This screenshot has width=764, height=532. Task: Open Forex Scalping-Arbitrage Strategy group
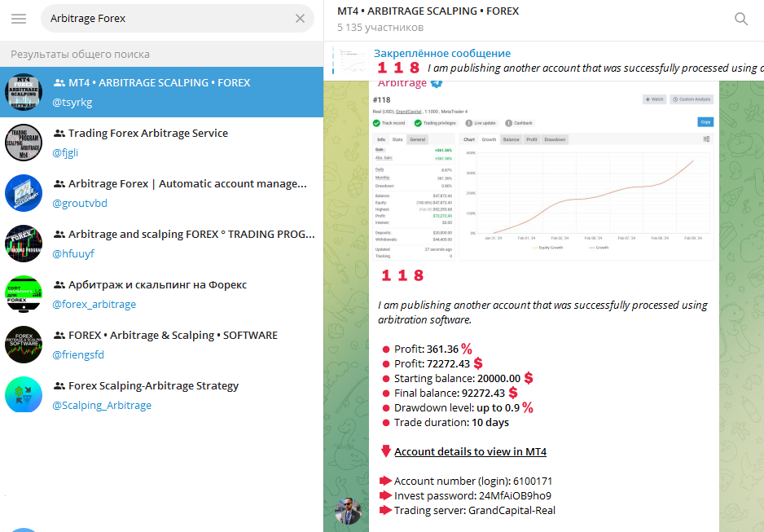162,395
